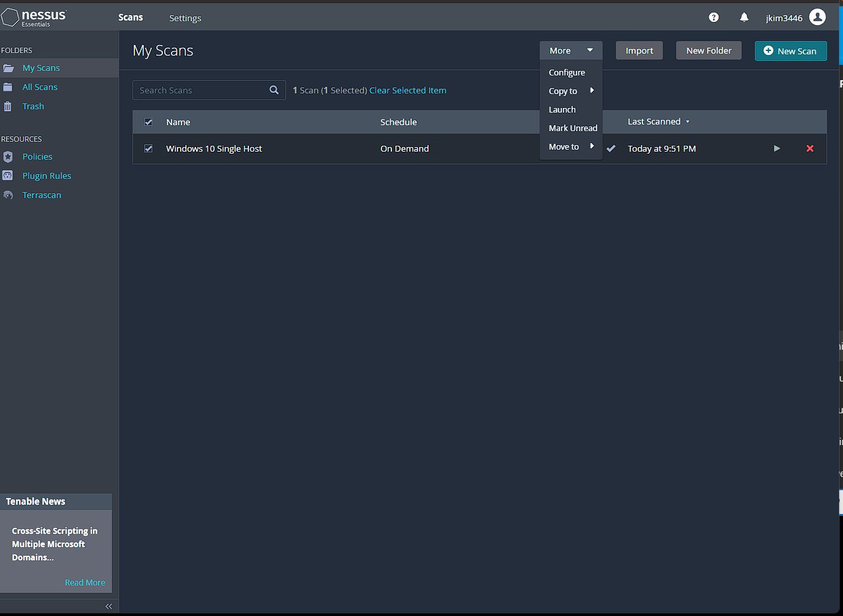Expand the Move to submenu
Image resolution: width=843 pixels, height=616 pixels.
click(562, 146)
